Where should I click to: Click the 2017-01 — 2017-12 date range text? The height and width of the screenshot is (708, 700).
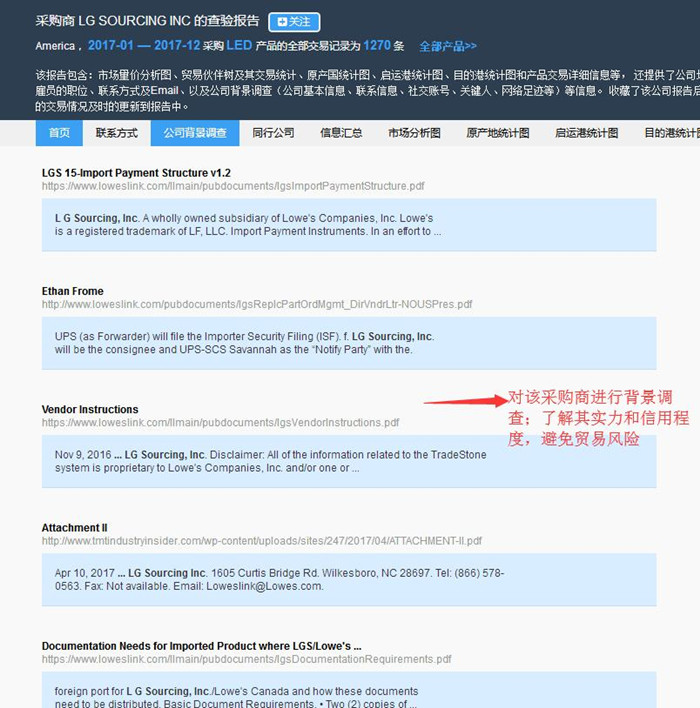point(144,46)
